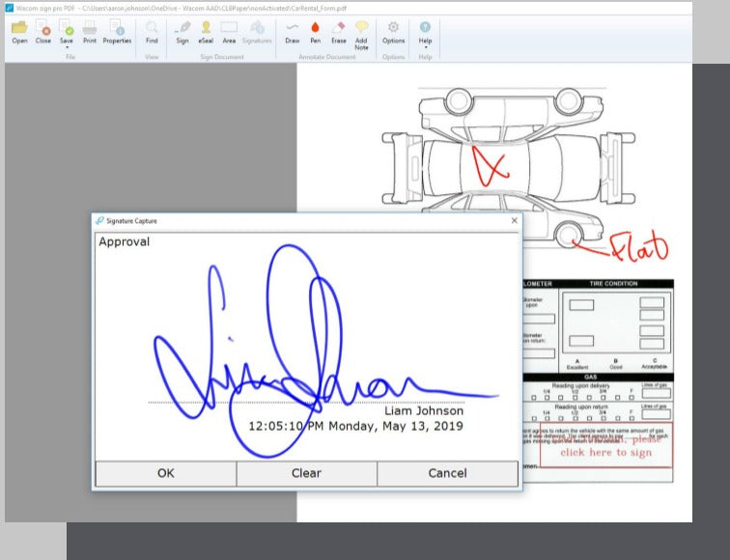Print the document using Print icon
Viewport: 730px width, 560px height.
coord(90,32)
